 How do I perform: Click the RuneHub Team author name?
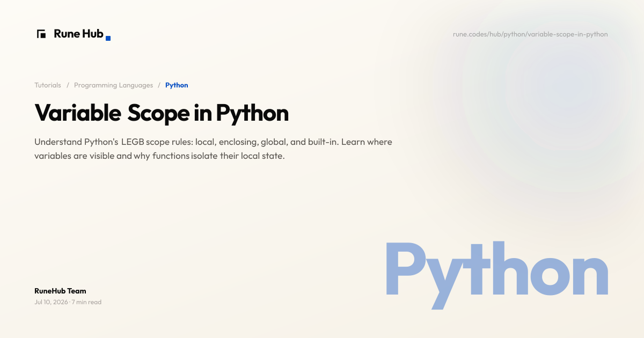pyautogui.click(x=60, y=291)
